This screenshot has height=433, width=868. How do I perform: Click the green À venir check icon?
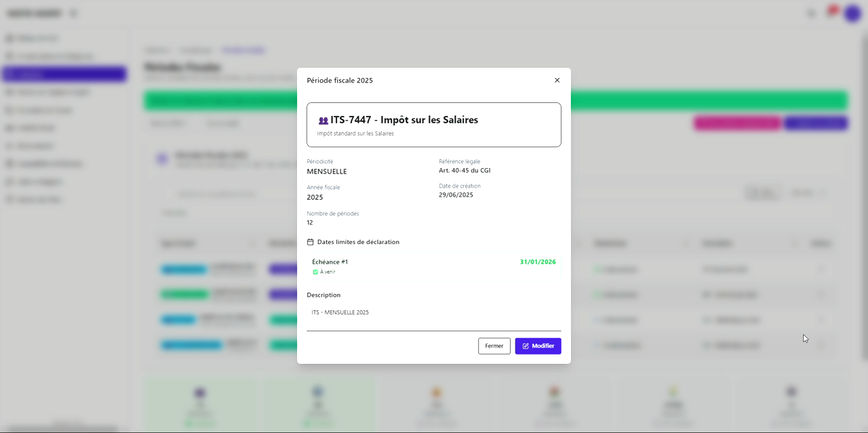click(x=315, y=272)
